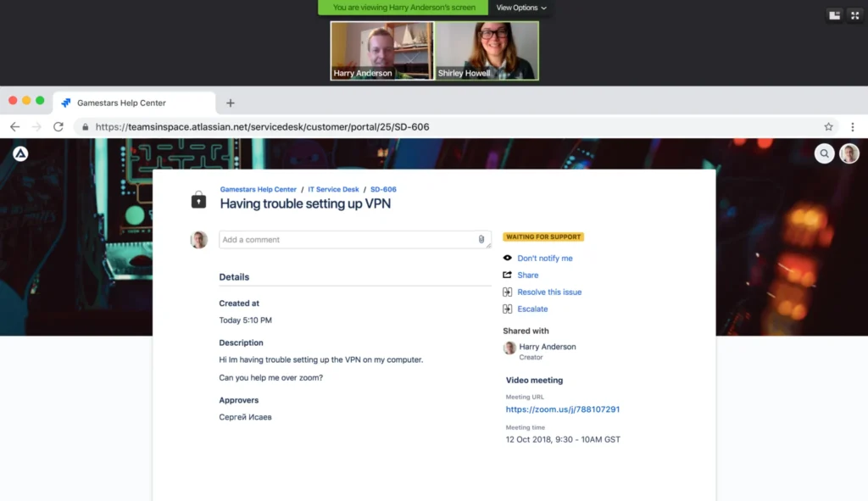Open the View Options dropdown
868x501 pixels.
(x=520, y=8)
